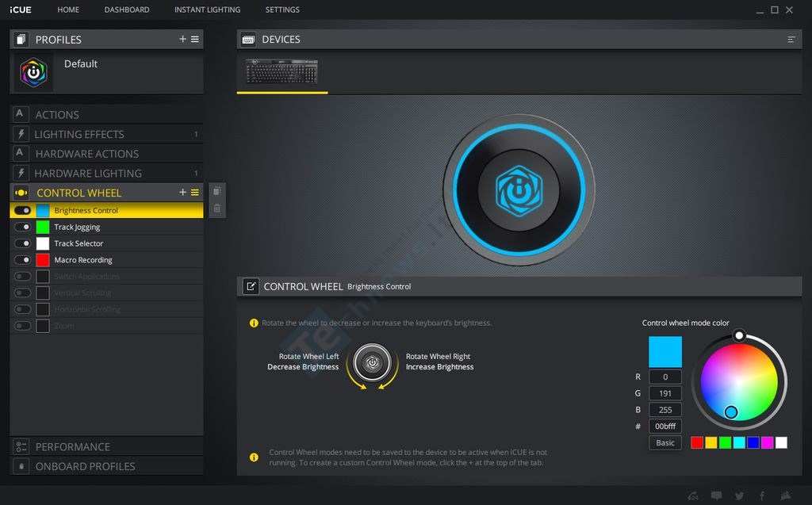Add a new profile with the plus icon
This screenshot has width=812, height=505.
(182, 39)
